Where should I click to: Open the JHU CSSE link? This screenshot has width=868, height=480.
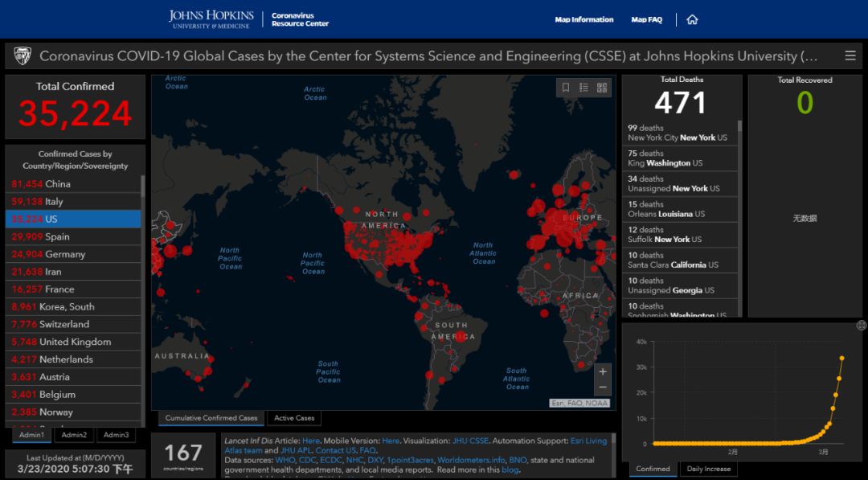tap(470, 441)
